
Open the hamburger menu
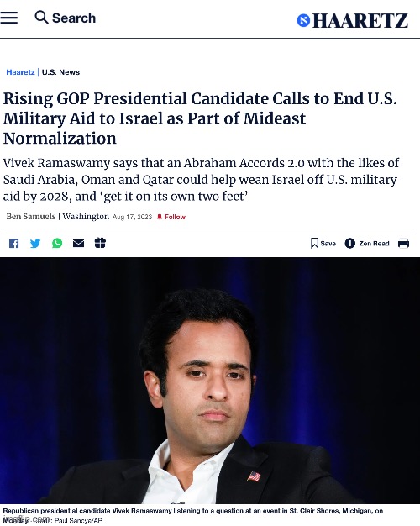8,18
